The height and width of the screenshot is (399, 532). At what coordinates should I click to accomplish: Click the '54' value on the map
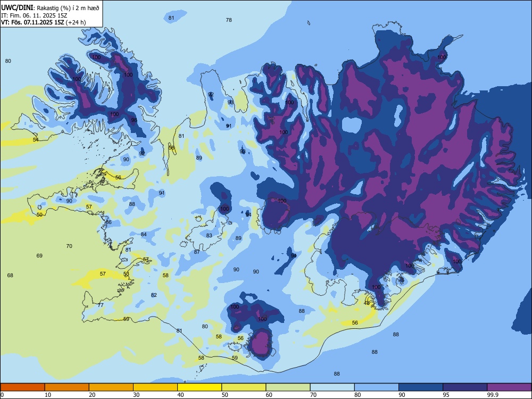[x=36, y=140]
